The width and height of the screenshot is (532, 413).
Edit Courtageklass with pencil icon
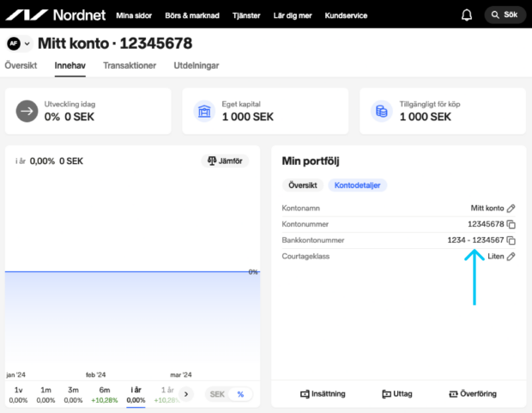pyautogui.click(x=511, y=257)
